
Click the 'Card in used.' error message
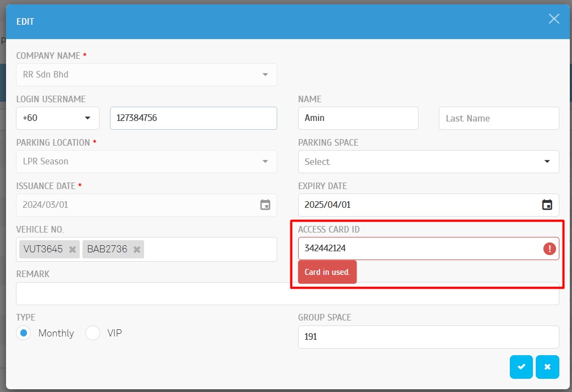pyautogui.click(x=327, y=272)
